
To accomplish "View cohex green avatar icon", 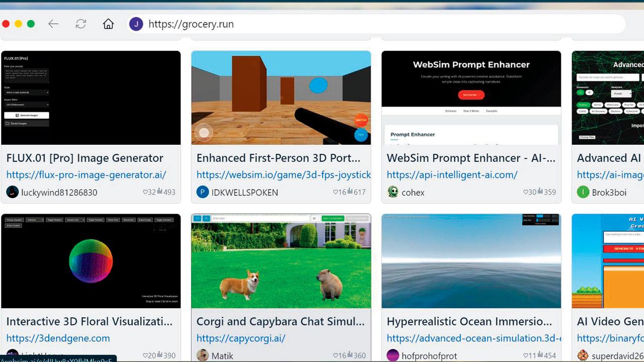I will click(x=393, y=192).
